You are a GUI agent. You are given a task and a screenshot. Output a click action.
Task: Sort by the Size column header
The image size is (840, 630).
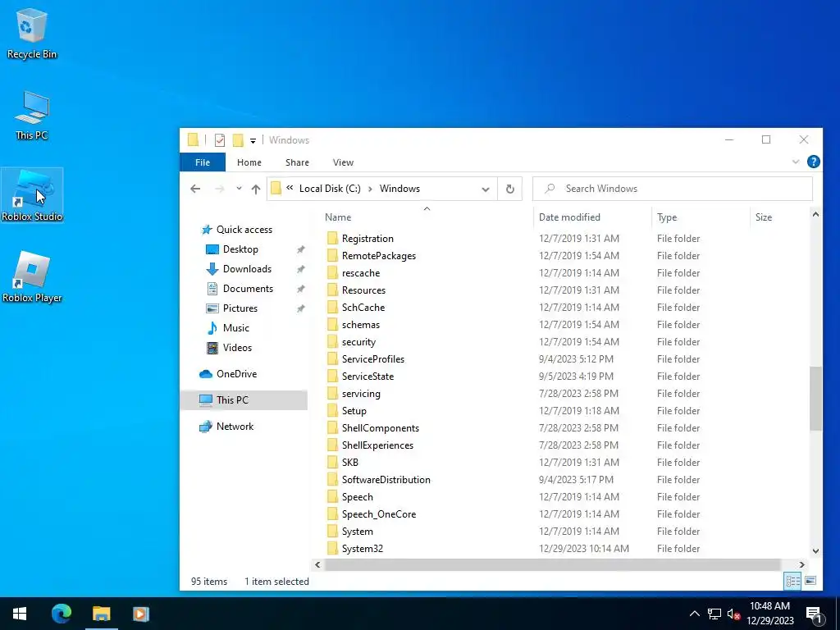point(764,217)
